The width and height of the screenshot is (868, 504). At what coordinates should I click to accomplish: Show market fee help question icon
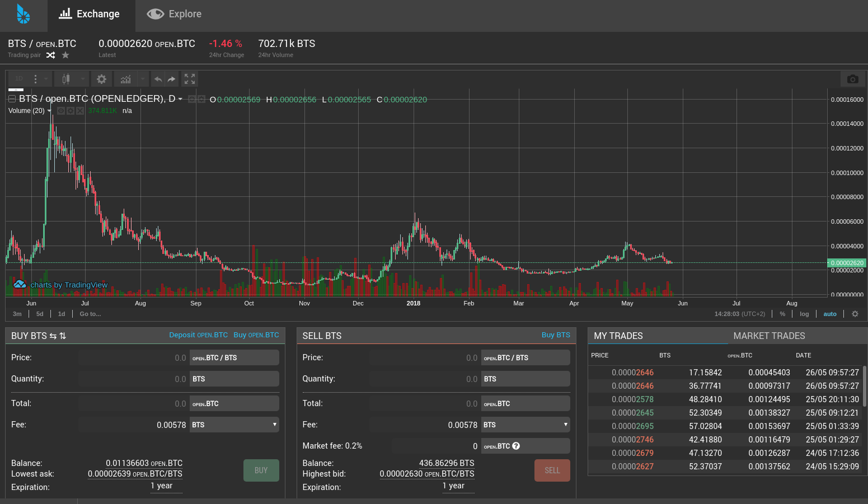516,446
